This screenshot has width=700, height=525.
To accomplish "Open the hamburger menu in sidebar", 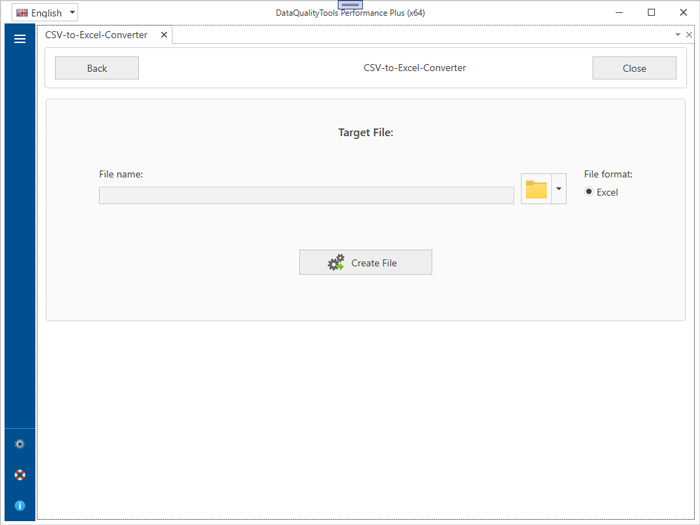I will (x=20, y=39).
